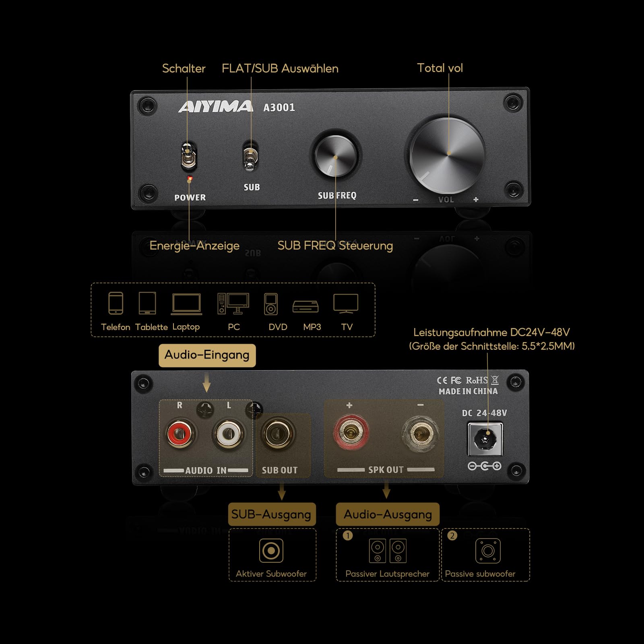
Task: Click the Total vol text
Action: point(440,68)
